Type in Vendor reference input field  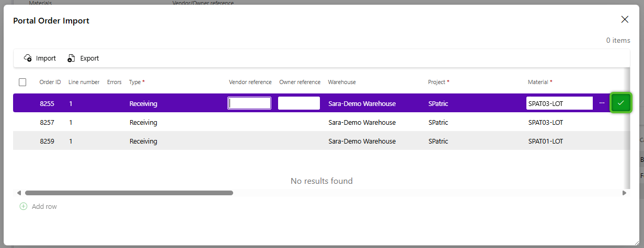[x=249, y=103]
